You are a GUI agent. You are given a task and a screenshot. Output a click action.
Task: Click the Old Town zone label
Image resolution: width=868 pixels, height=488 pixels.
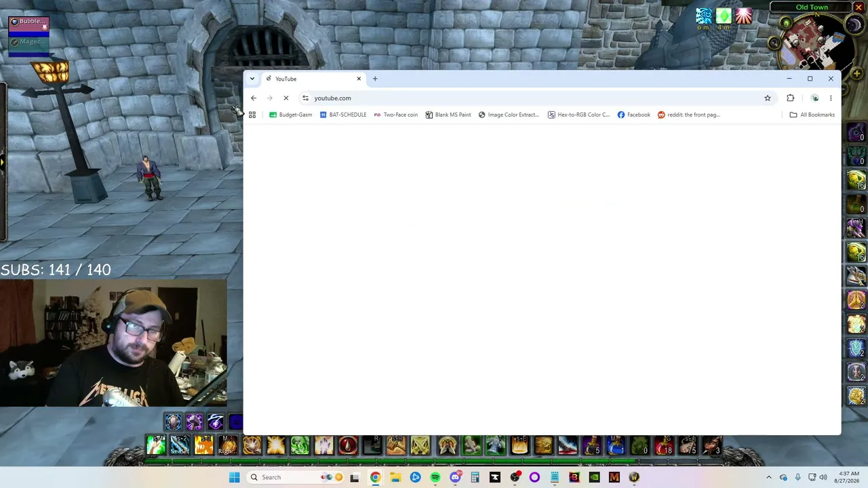(812, 7)
